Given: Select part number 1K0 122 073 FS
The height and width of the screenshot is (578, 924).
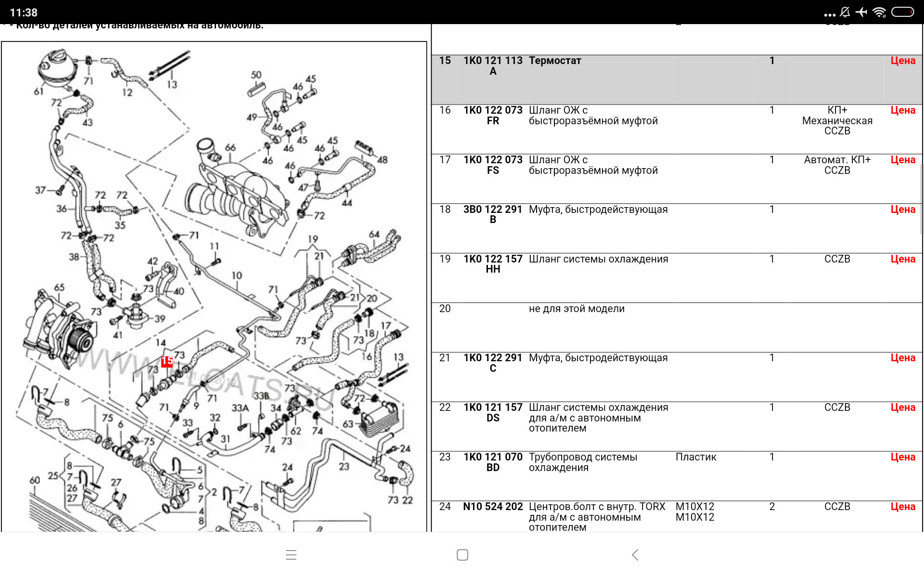Looking at the screenshot, I should [493, 165].
